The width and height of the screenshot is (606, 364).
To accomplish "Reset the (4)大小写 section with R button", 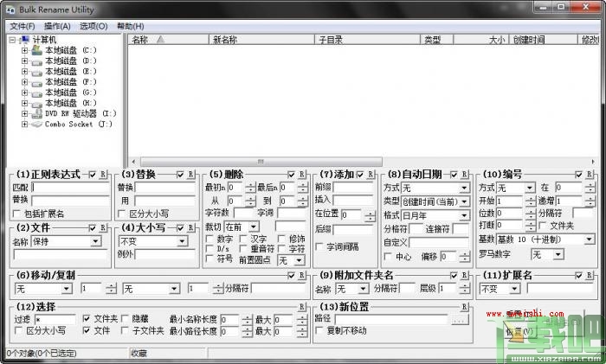I will (191, 227).
